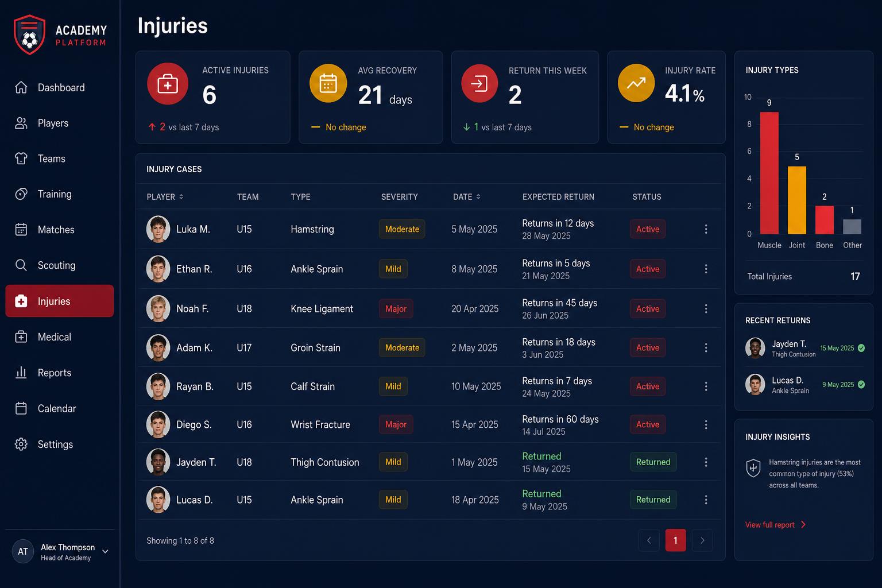Click the Academy Platform shield logo
The width and height of the screenshot is (882, 588).
click(29, 35)
